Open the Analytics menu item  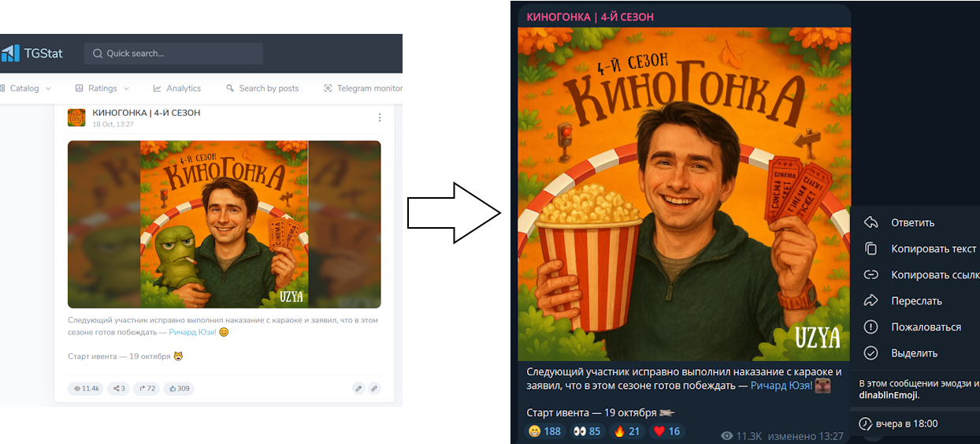tap(177, 88)
